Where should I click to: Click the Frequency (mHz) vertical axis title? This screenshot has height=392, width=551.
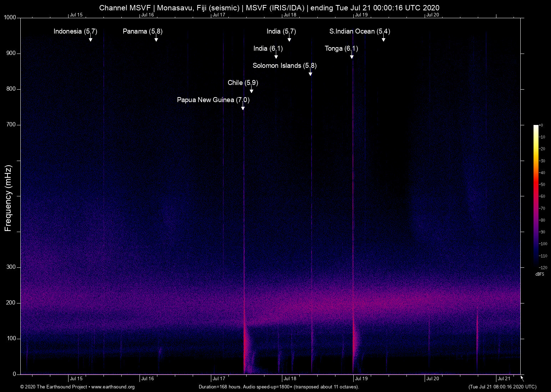tap(8, 198)
